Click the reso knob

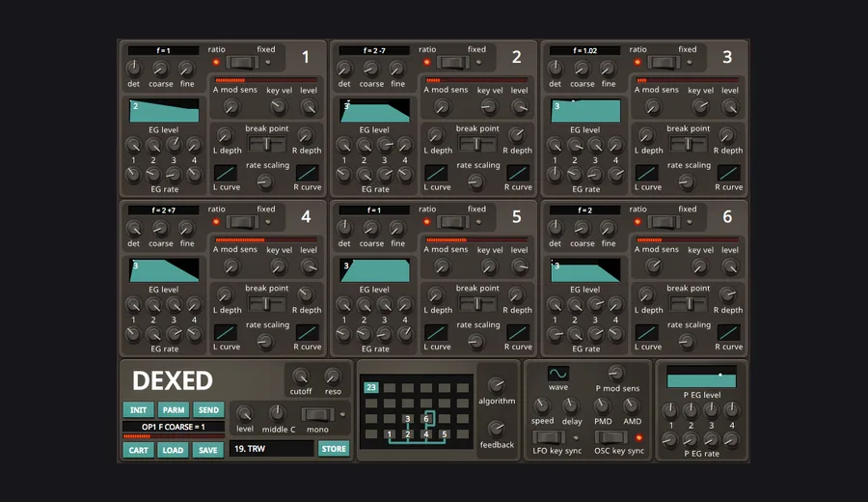point(332,376)
